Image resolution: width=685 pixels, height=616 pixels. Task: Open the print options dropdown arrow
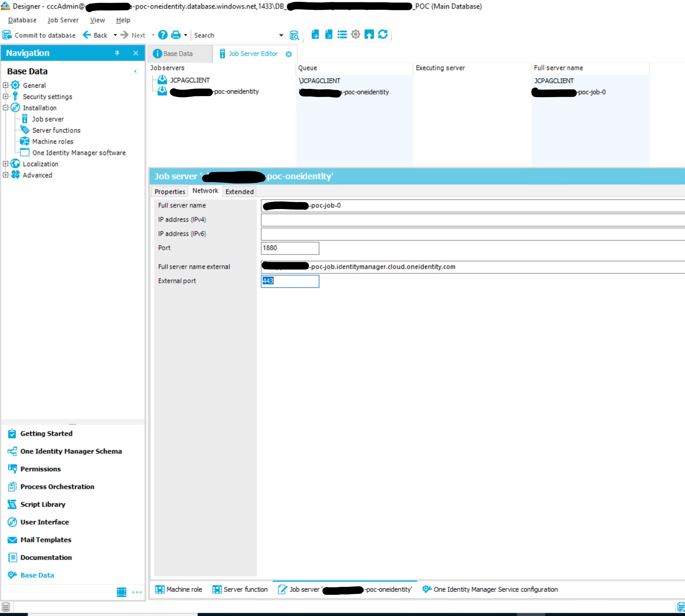[x=185, y=35]
